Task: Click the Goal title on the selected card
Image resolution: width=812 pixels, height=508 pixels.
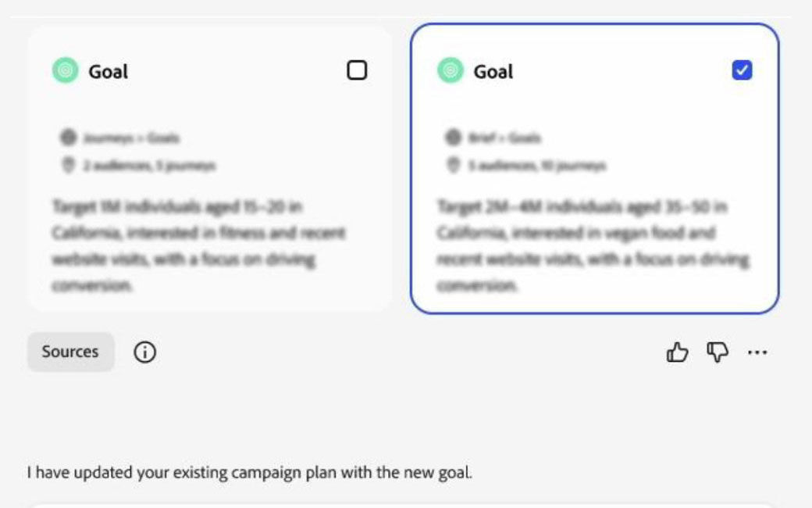Action: [493, 72]
